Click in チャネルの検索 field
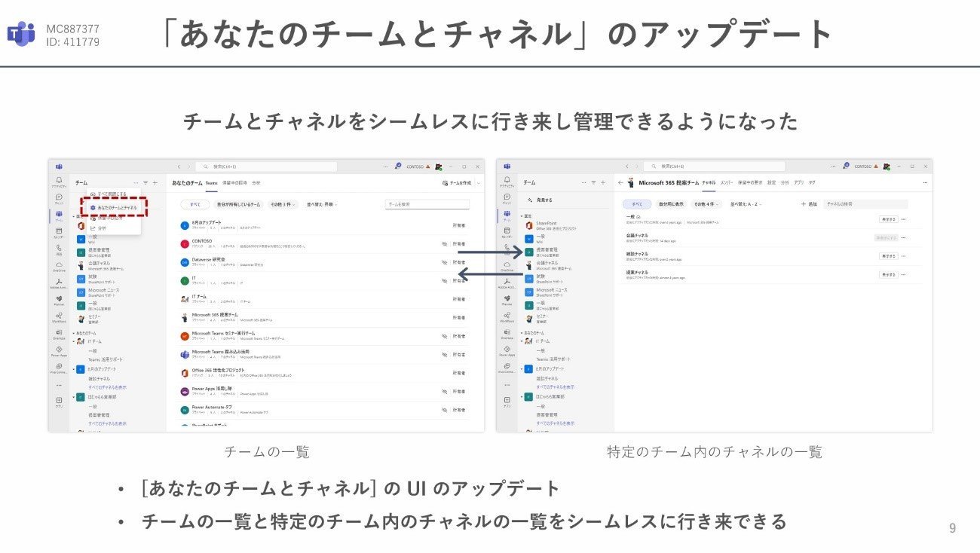 [865, 204]
